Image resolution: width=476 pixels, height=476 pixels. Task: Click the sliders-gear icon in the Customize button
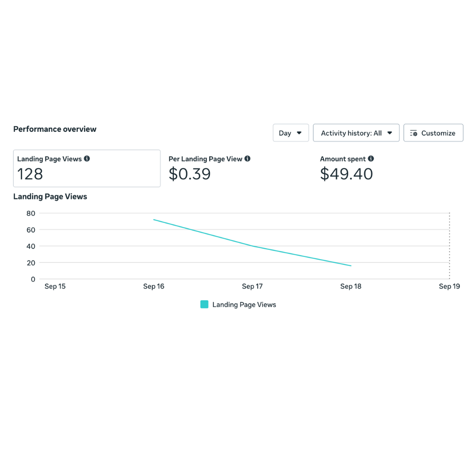click(x=413, y=133)
